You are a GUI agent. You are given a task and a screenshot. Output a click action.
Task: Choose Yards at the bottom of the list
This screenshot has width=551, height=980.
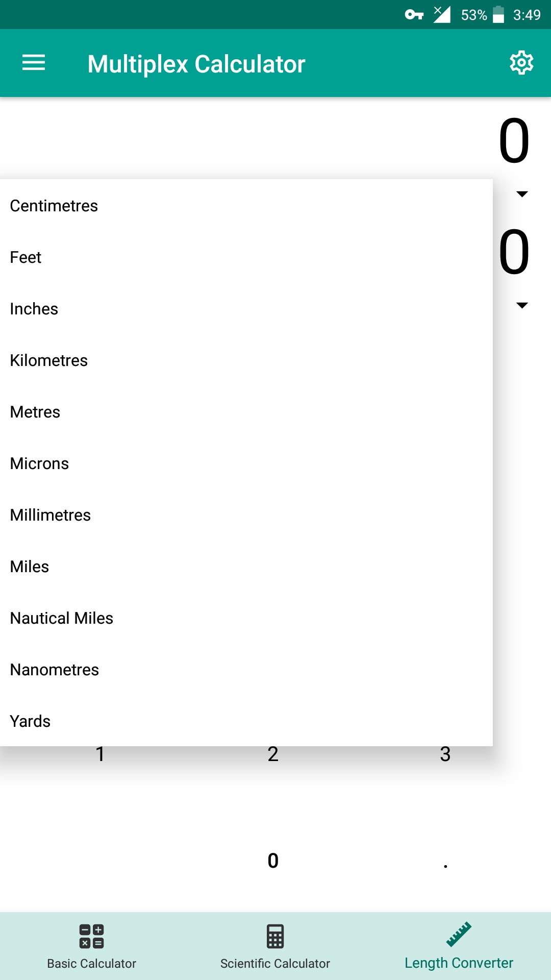30,721
